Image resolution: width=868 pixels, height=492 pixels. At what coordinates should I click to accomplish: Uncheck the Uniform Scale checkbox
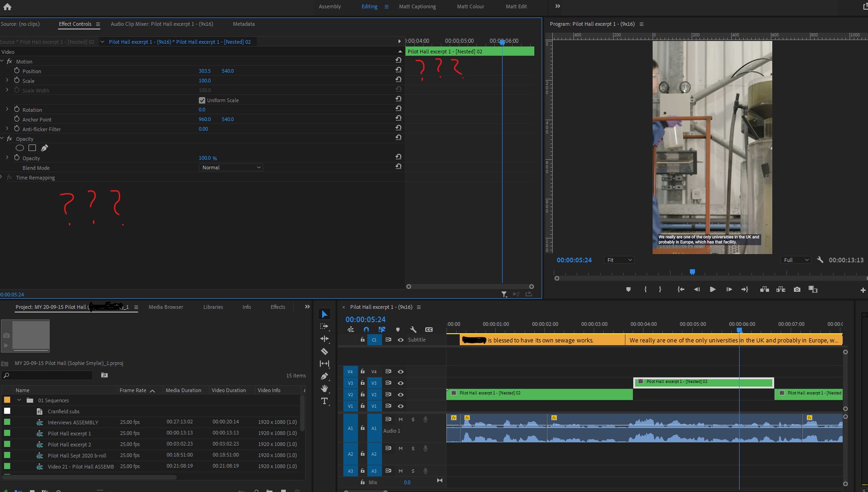(202, 100)
